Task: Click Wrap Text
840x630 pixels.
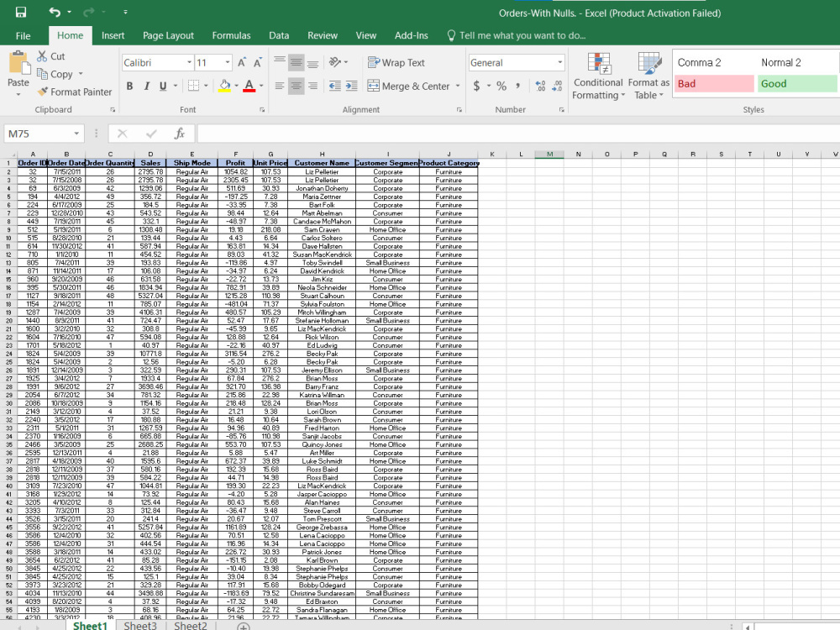Action: 396,63
